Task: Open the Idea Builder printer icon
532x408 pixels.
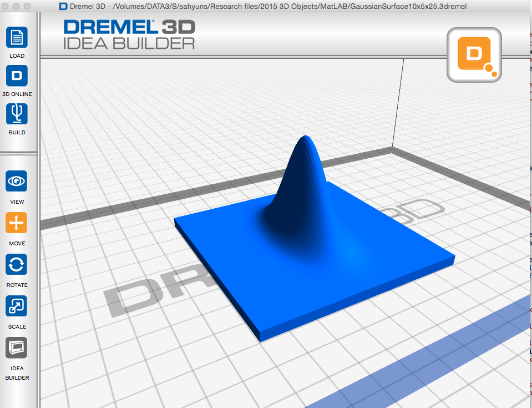Action: pos(16,348)
